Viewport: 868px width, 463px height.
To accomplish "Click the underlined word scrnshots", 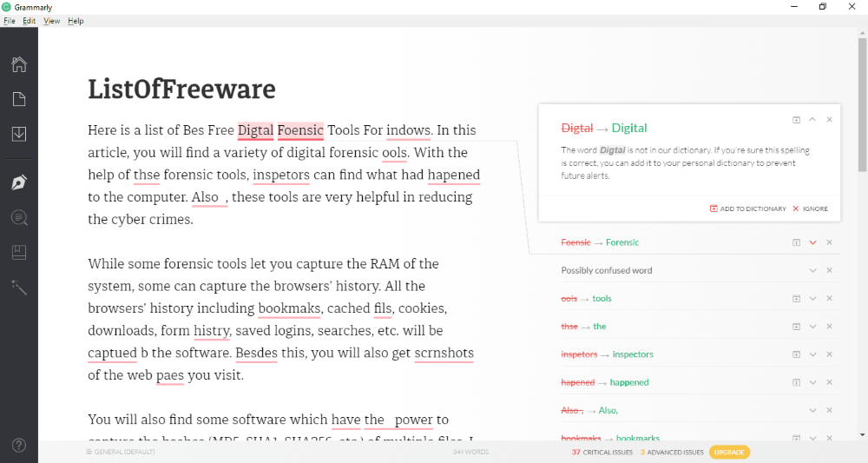I will coord(444,354).
